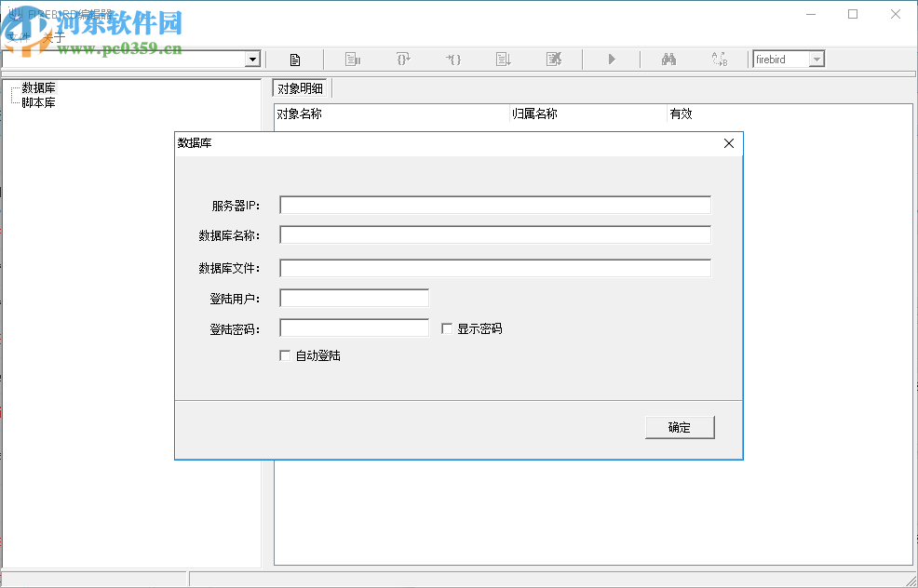Enable the 自动登陆 checkbox

(x=285, y=355)
